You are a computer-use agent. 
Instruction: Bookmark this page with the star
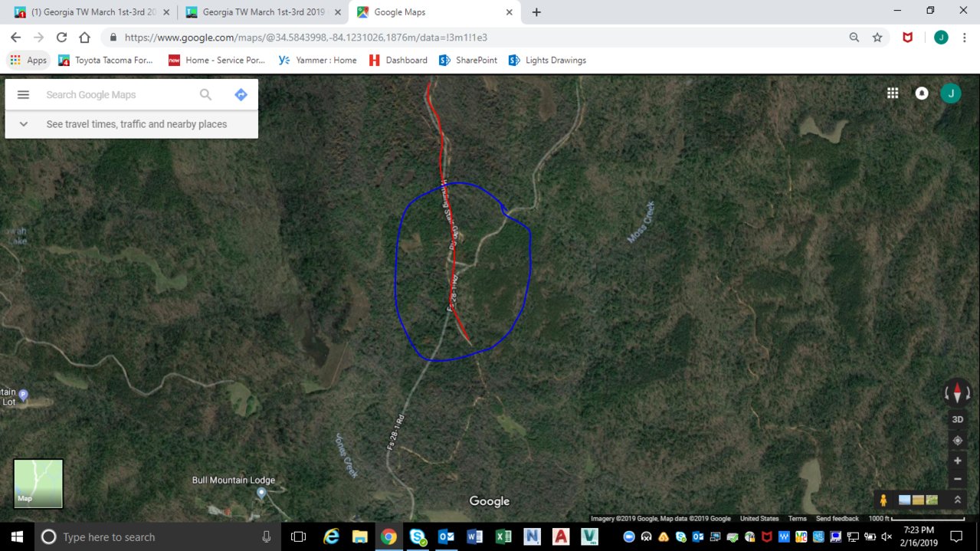pos(877,37)
